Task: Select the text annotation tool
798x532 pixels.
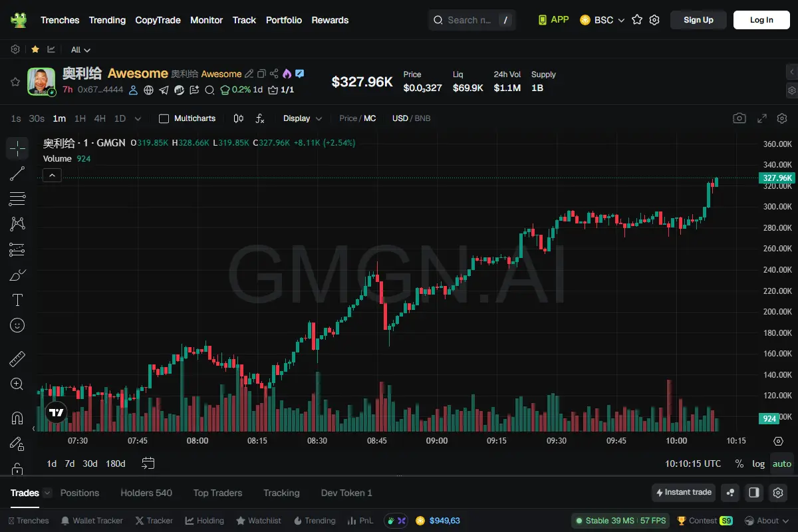Action: 17,300
